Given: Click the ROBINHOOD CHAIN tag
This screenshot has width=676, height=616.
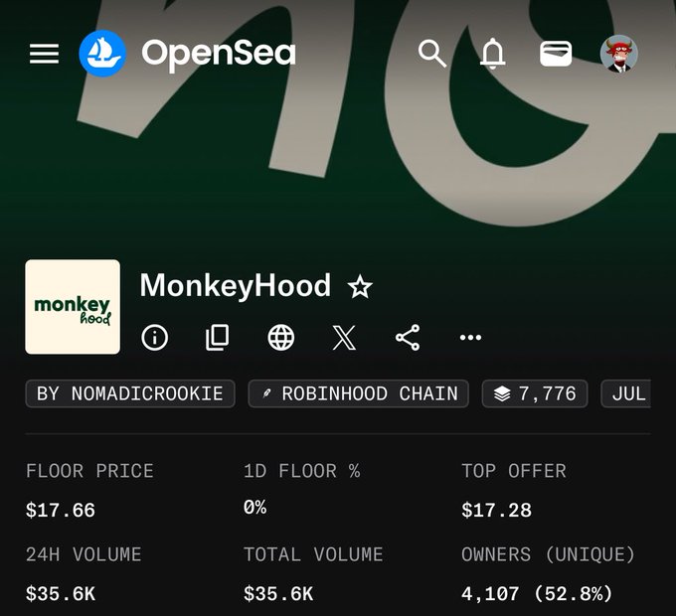Looking at the screenshot, I should tap(358, 393).
